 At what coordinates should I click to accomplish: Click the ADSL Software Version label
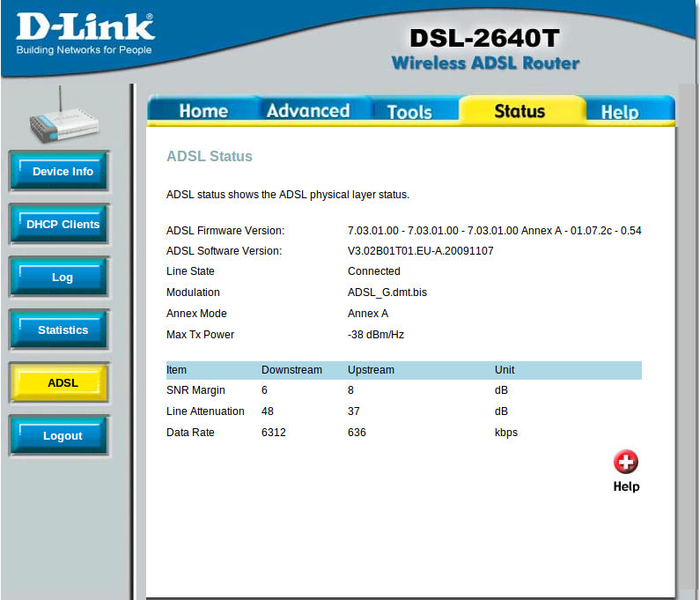tap(225, 251)
